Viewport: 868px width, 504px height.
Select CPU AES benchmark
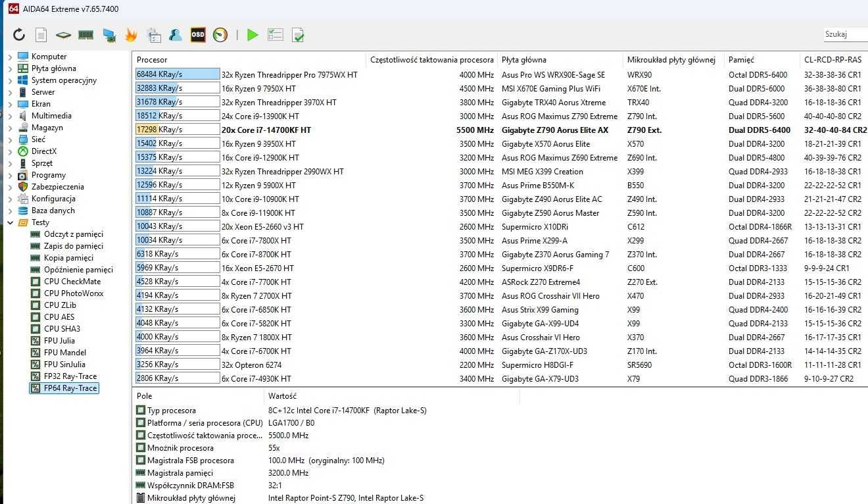[59, 317]
